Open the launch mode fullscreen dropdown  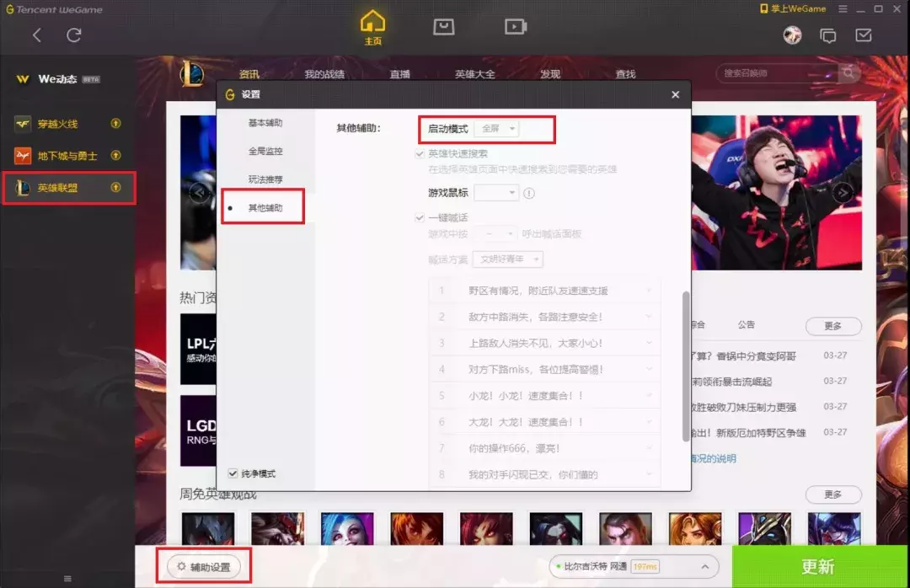click(497, 128)
